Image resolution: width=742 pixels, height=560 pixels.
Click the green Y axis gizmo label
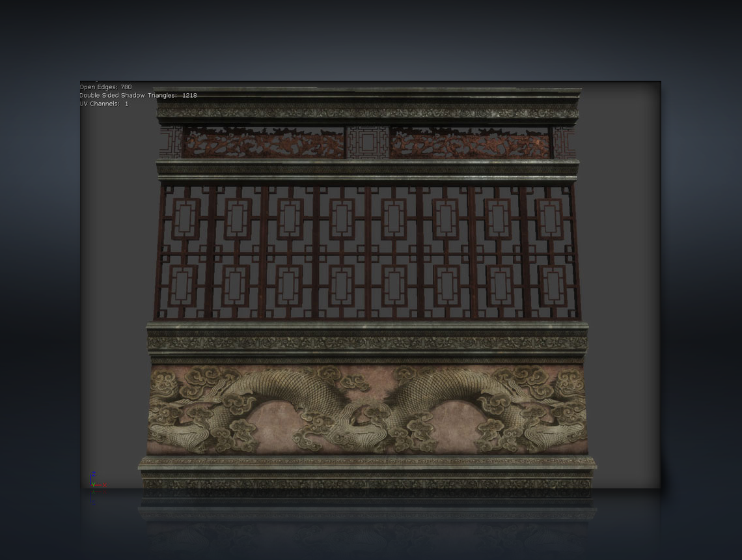pos(92,485)
